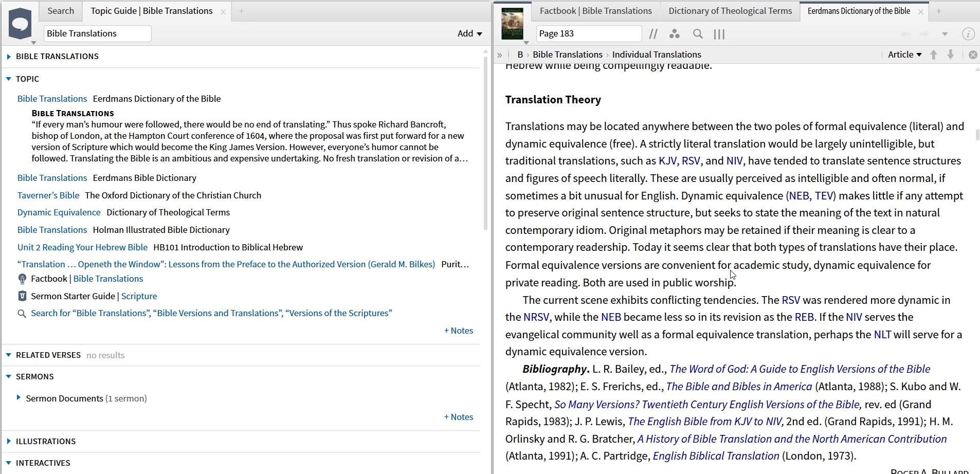Add a new tab in the right panel
The image size is (980, 474).
[x=938, y=11]
